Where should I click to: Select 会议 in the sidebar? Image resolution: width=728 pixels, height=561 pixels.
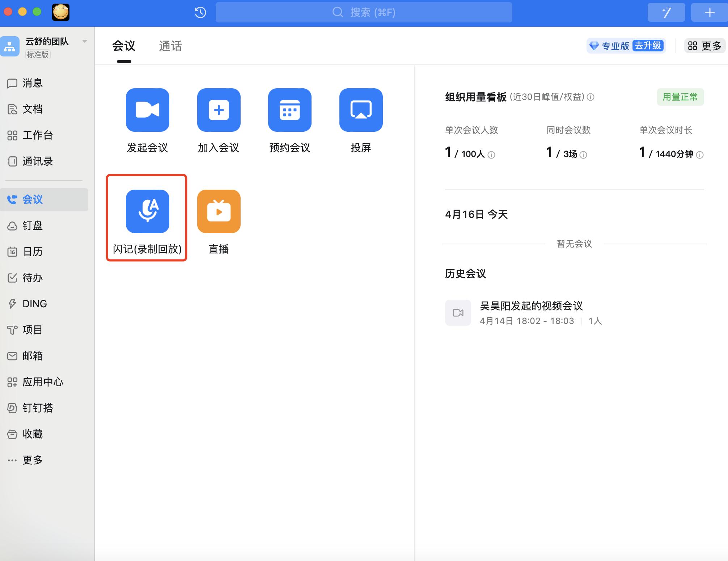click(x=44, y=200)
